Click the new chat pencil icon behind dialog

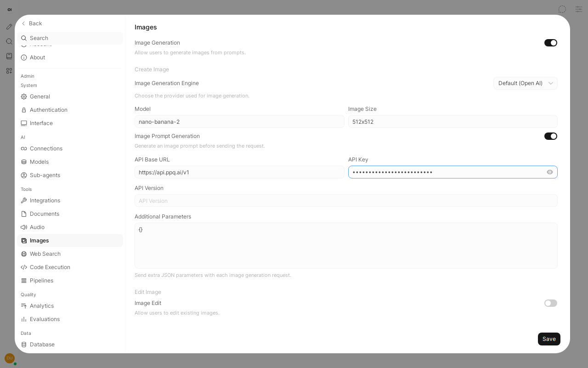(9, 27)
